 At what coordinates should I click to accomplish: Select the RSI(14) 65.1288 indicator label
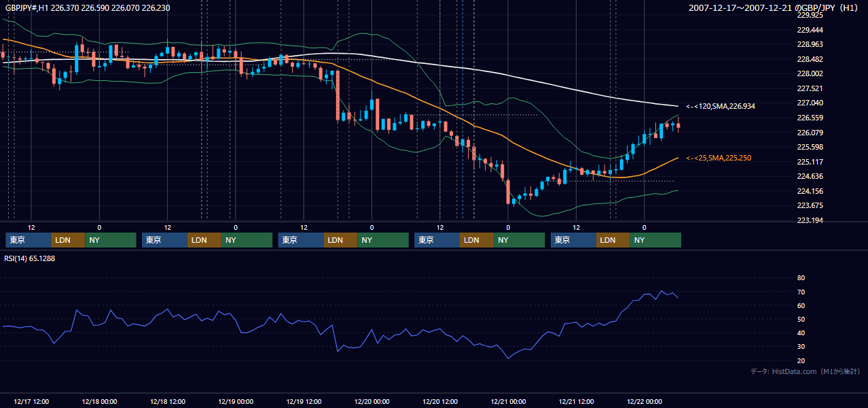point(30,258)
